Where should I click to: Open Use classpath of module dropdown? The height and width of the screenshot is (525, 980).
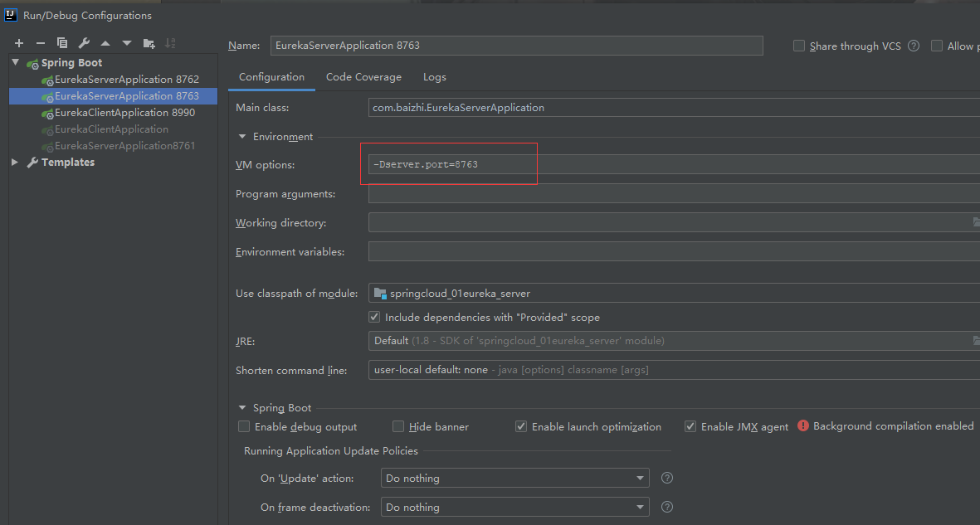click(x=674, y=293)
